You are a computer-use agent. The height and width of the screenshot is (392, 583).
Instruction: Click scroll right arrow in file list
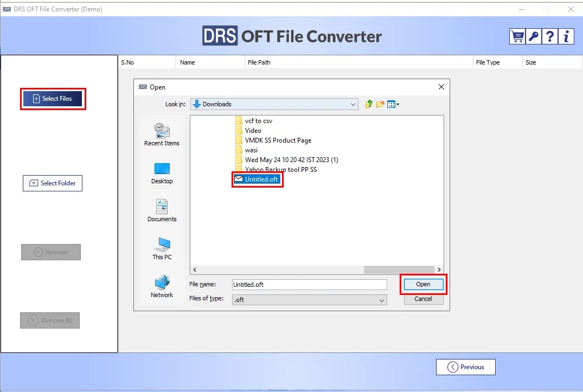pyautogui.click(x=439, y=270)
